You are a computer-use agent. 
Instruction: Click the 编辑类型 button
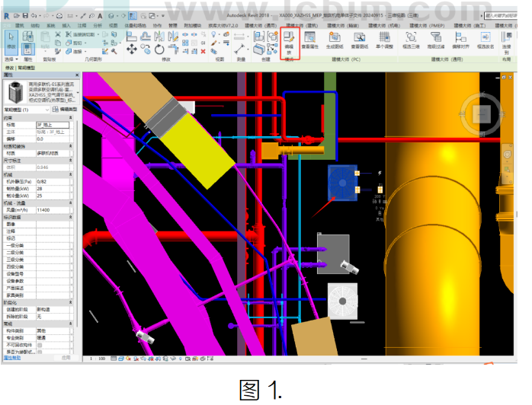click(65, 110)
